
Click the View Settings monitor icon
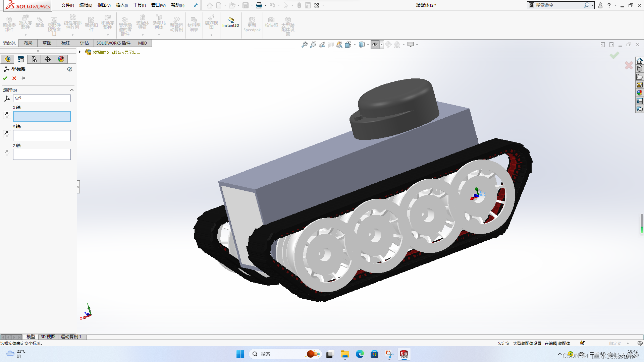click(x=411, y=45)
